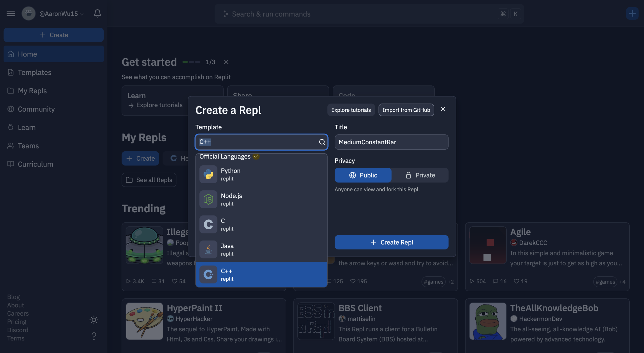Viewport: 644px width, 353px height.
Task: Set privacy to Public
Action: tap(363, 175)
